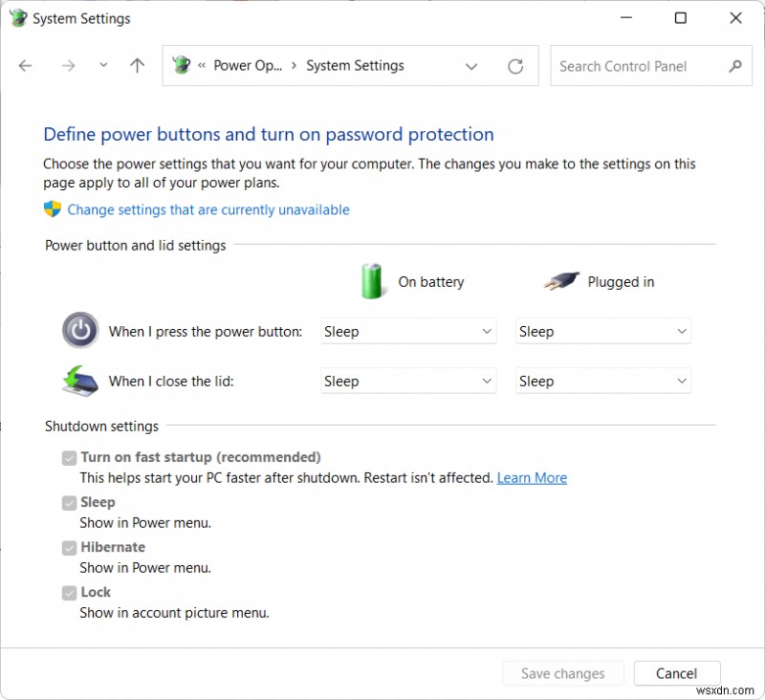Enable Turn on fast startup

pyautogui.click(x=69, y=457)
